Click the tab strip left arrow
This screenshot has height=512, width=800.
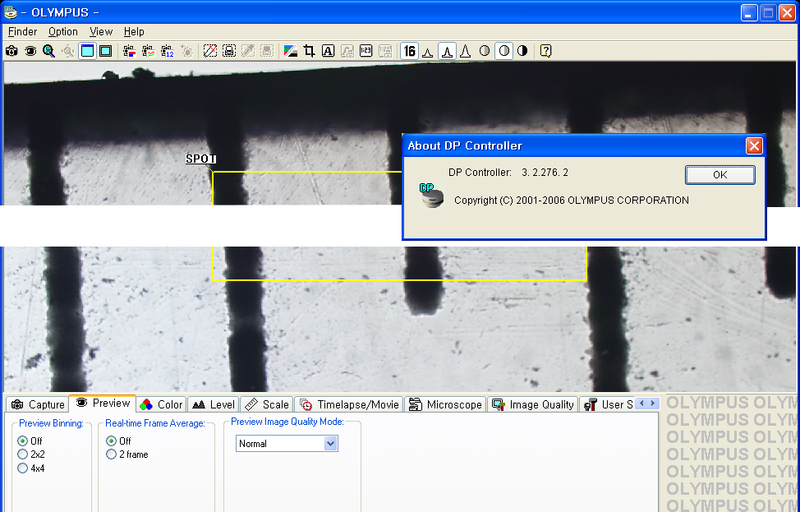coord(641,403)
